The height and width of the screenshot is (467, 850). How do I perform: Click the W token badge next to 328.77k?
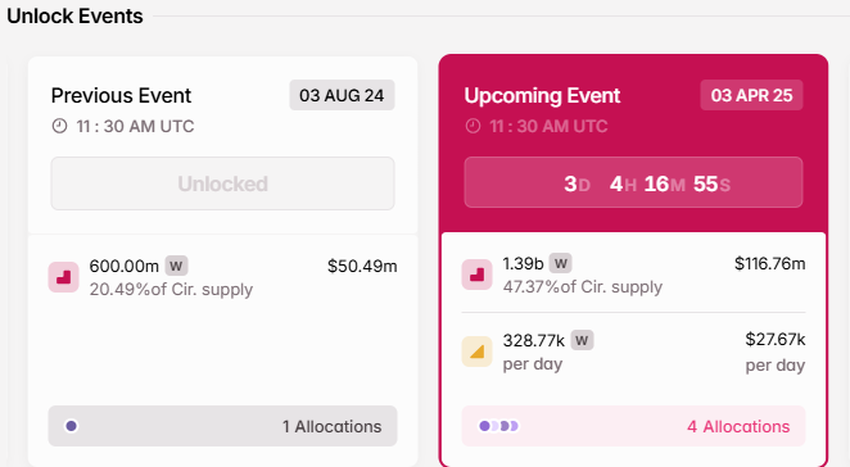(x=582, y=340)
